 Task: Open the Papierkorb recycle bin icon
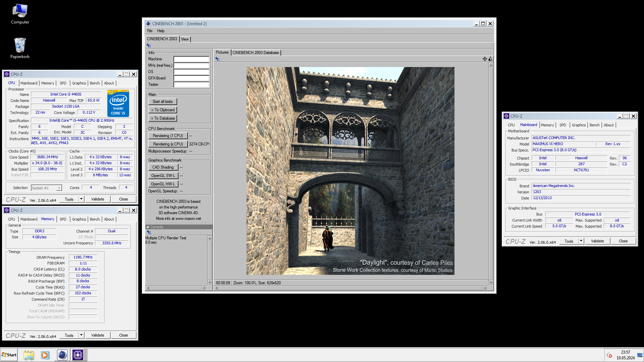tap(20, 48)
